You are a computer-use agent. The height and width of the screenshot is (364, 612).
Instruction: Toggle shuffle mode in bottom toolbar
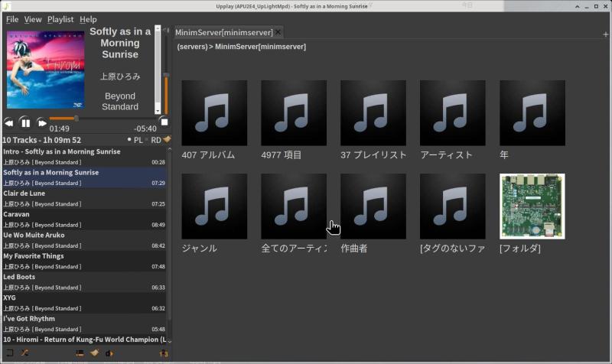tap(25, 353)
